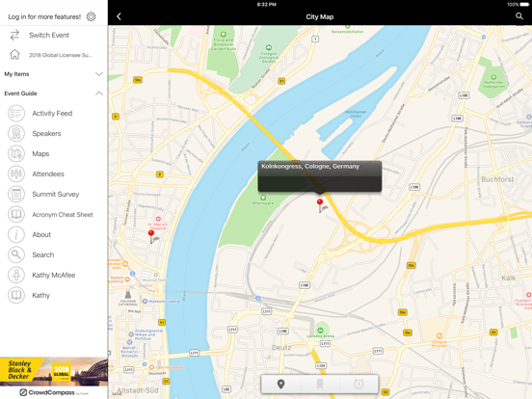Open Acronym Cheat Sheet book icon
Viewport: 532px width, 399px height.
coord(16,214)
